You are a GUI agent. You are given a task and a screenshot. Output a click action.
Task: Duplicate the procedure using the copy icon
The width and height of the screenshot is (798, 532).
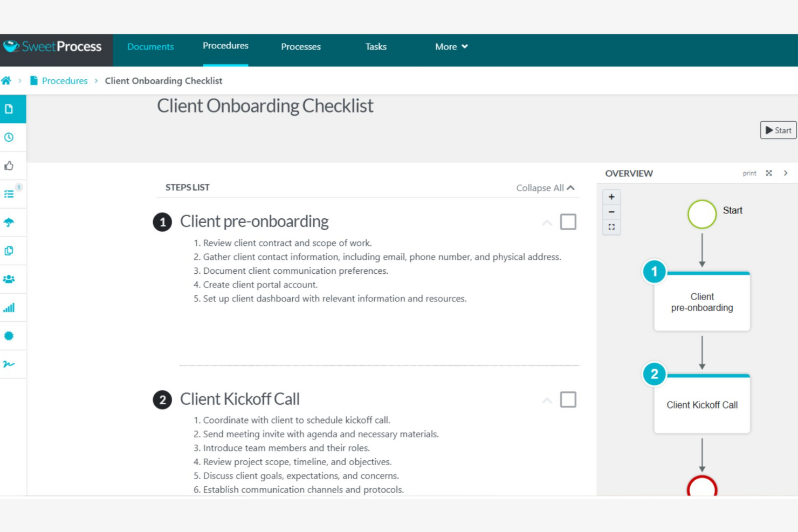point(9,251)
